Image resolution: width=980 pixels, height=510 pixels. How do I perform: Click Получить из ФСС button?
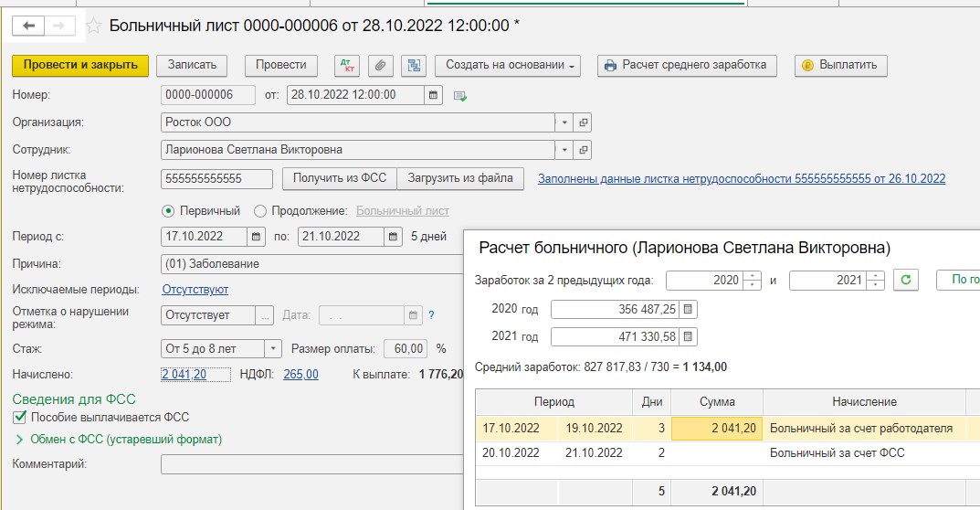coord(340,178)
